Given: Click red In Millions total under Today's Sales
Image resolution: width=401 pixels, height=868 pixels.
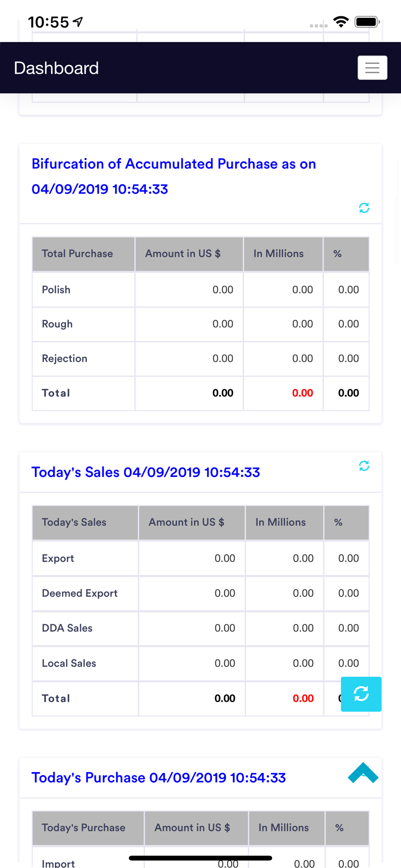Looking at the screenshot, I should (x=303, y=698).
